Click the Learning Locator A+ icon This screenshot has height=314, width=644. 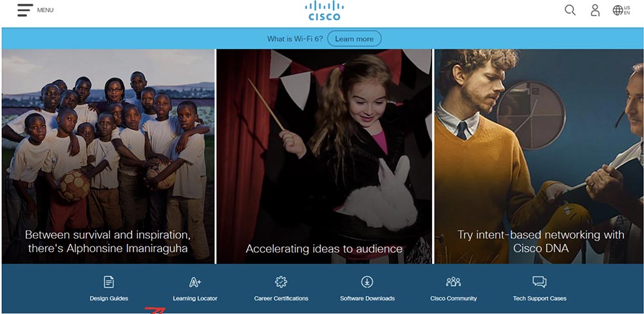pos(195,282)
